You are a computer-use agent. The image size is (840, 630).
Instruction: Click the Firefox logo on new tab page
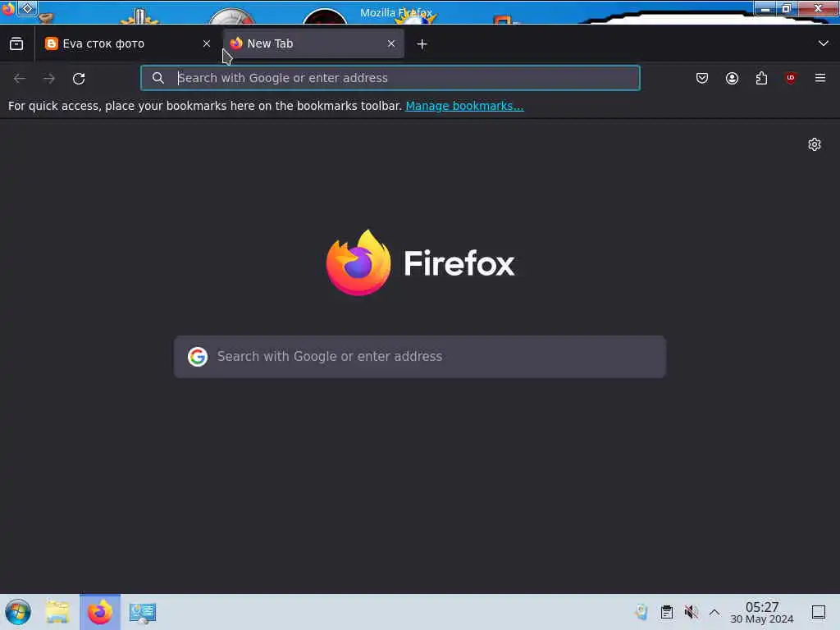[x=421, y=263]
